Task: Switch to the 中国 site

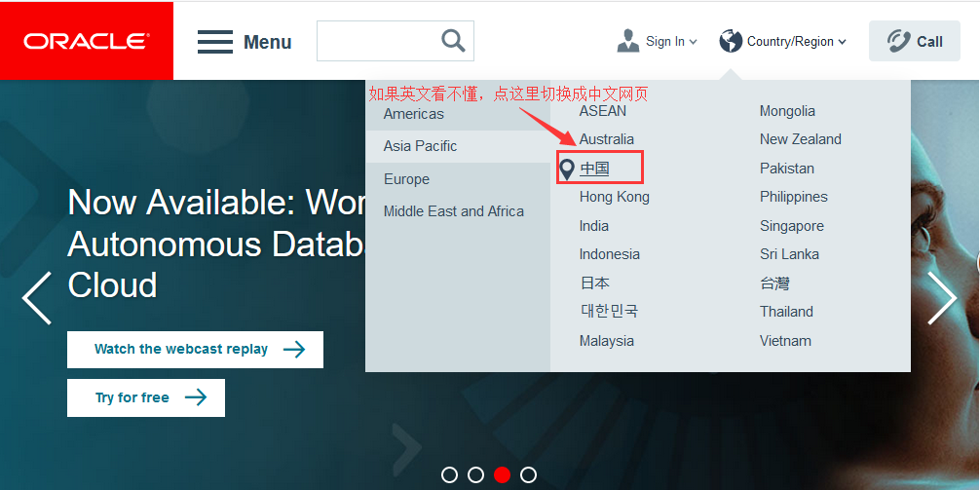Action: point(594,169)
